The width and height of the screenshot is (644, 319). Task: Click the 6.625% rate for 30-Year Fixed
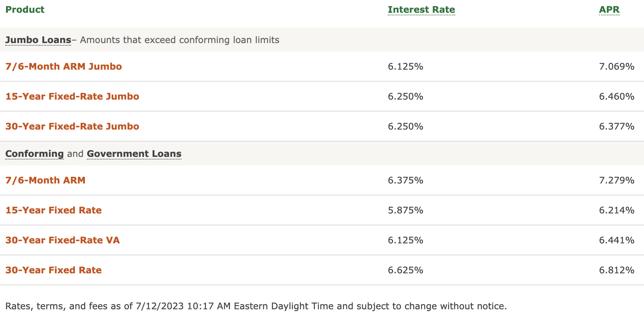pos(405,270)
